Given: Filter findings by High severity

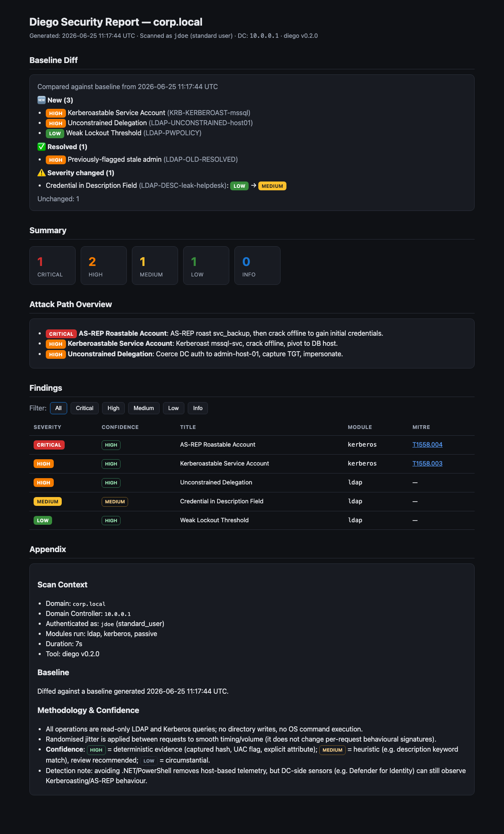Looking at the screenshot, I should pyautogui.click(x=113, y=408).
